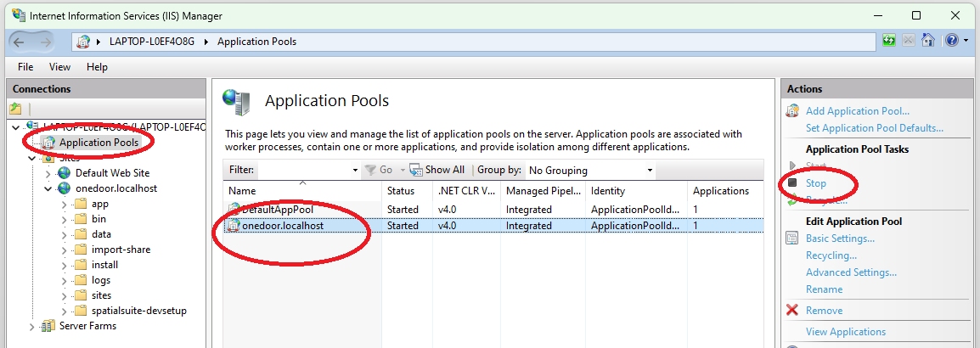Sort by the Applications column header
This screenshot has width=980, height=348.
[725, 191]
